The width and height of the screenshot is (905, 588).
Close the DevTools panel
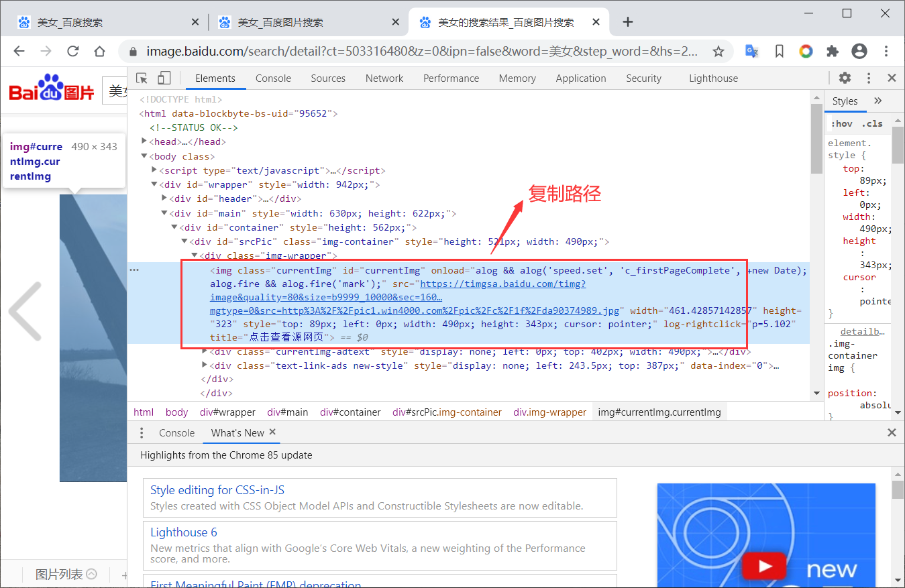892,78
